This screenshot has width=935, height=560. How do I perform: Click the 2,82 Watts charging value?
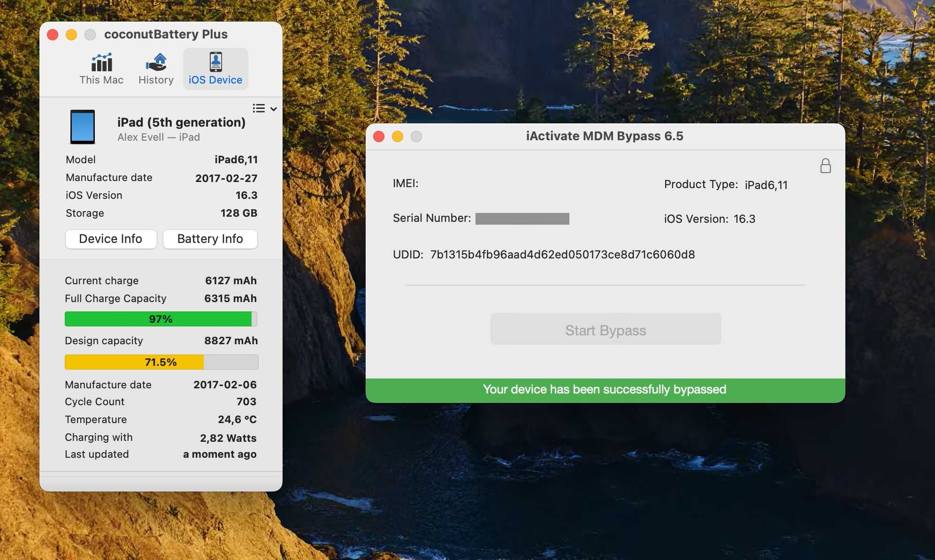[228, 438]
